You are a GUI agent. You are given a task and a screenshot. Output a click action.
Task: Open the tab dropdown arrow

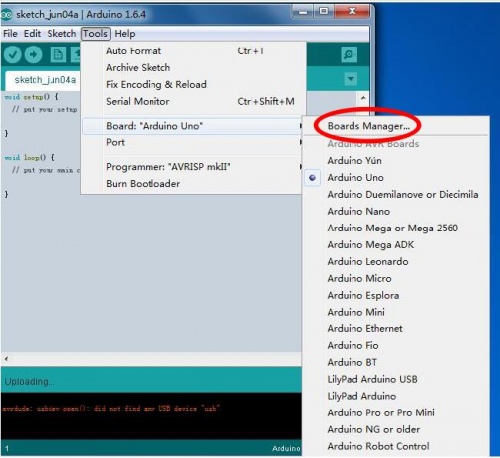click(x=351, y=79)
